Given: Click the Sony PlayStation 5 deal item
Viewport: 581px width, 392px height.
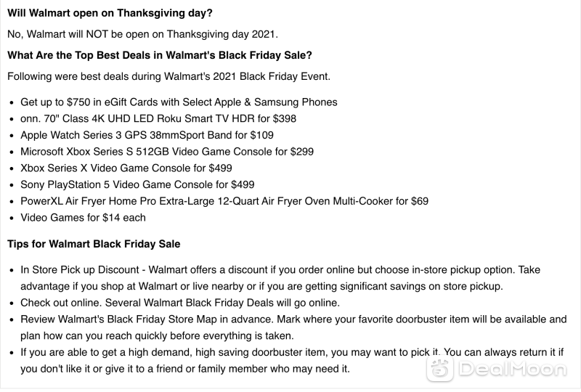Looking at the screenshot, I should [x=137, y=184].
